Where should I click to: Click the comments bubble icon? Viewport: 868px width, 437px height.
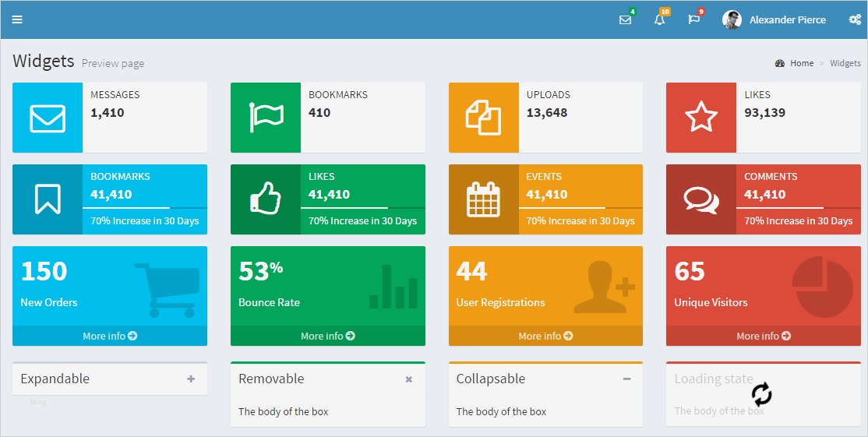pos(700,199)
